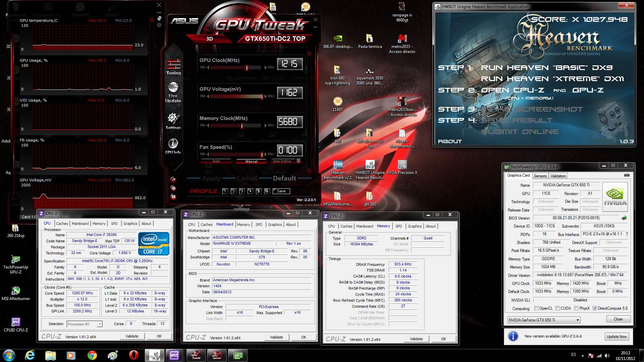
Task: Click the Bus Interface question mark in GPU-Z
Action: (x=627, y=234)
